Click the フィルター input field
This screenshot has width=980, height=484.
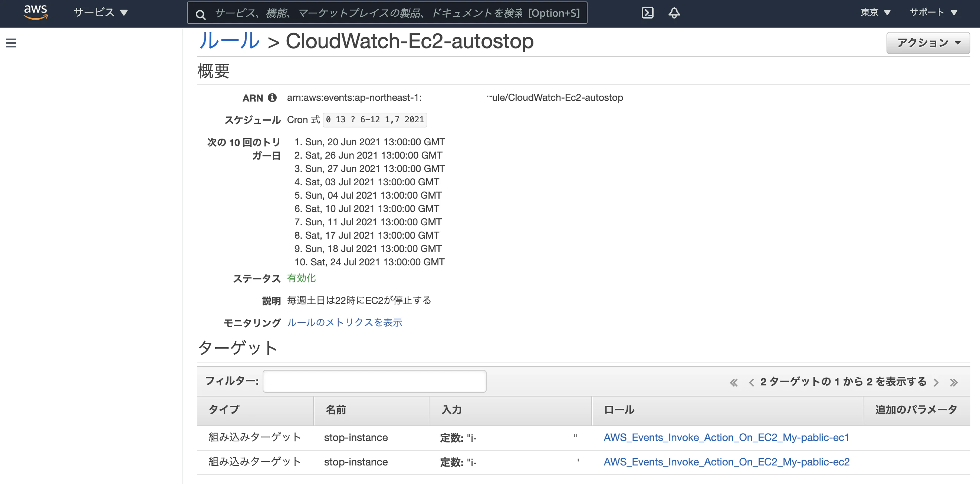coord(374,381)
